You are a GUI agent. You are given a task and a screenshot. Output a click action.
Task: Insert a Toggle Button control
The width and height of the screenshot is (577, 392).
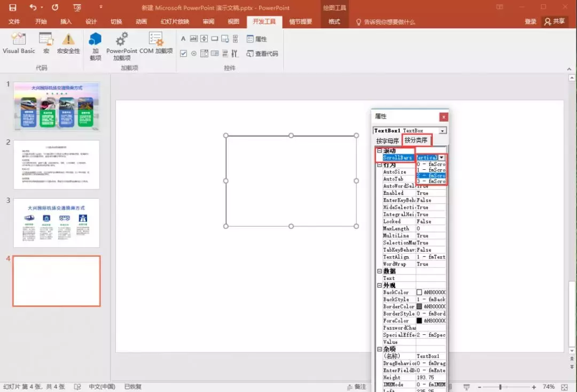[225, 53]
